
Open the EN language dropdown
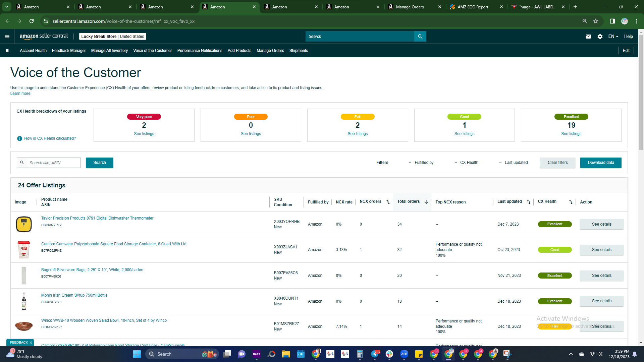tap(613, 37)
